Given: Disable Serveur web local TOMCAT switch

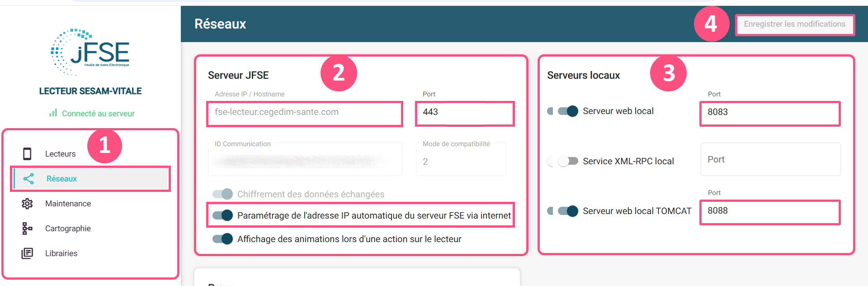Looking at the screenshot, I should click(567, 211).
